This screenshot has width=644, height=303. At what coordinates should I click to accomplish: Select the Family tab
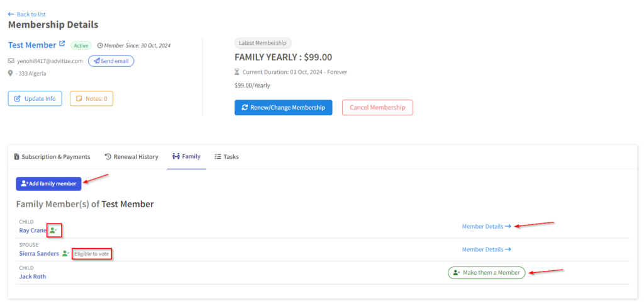pos(186,157)
